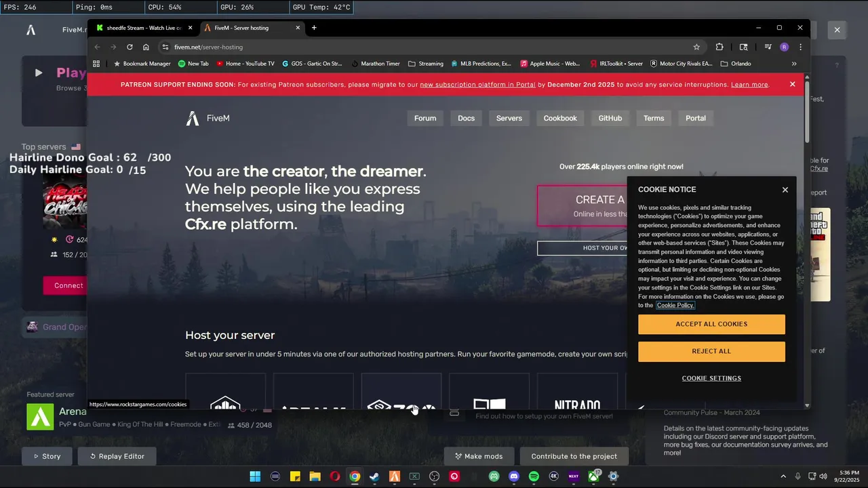
Task: Open the Cookbook nav item
Action: coord(560,118)
